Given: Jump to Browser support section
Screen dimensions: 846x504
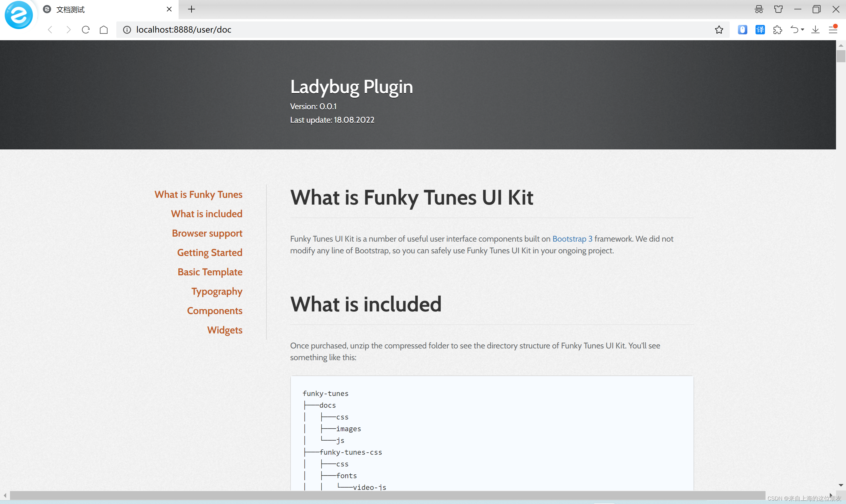Looking at the screenshot, I should pos(207,233).
